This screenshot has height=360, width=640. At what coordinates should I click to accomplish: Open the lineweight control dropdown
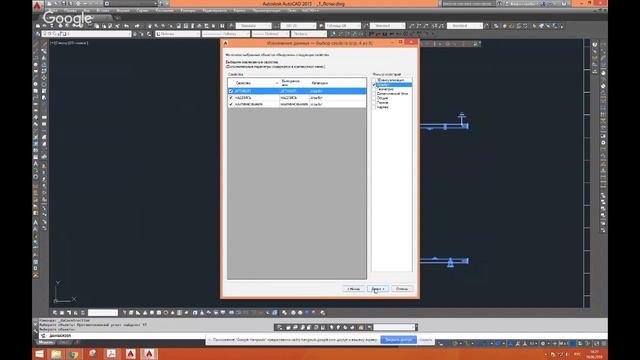click(x=271, y=34)
